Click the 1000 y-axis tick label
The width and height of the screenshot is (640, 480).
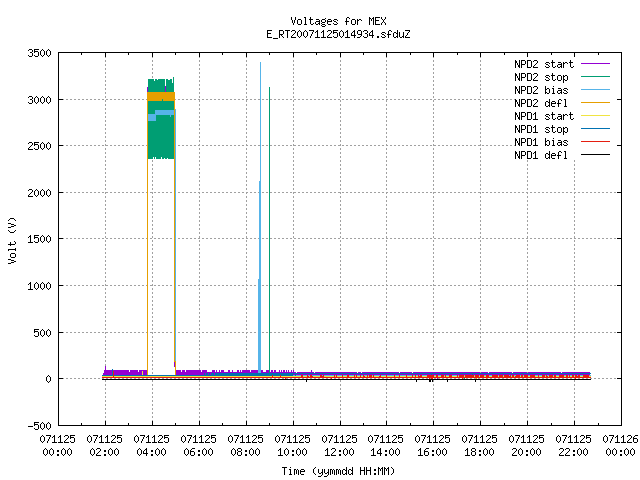39,286
